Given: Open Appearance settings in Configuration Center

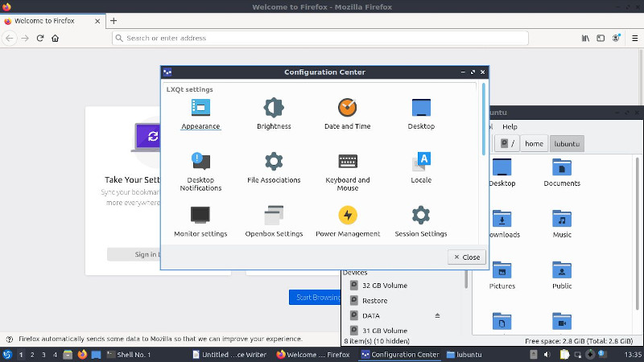Looking at the screenshot, I should [200, 114].
